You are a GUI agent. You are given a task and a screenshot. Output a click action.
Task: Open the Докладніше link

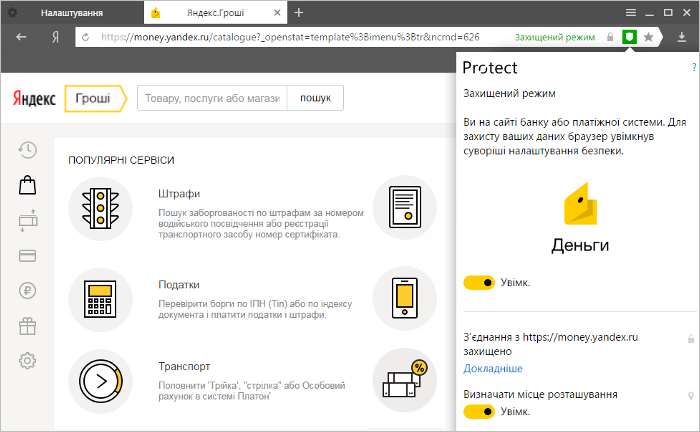point(493,368)
